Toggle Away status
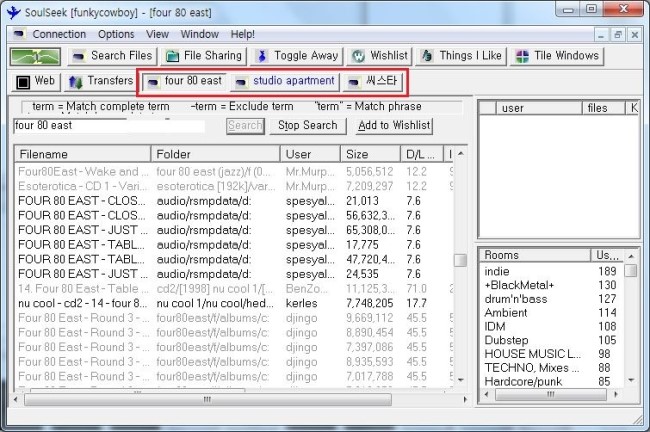Image resolution: width=650 pixels, height=432 pixels. coord(295,56)
